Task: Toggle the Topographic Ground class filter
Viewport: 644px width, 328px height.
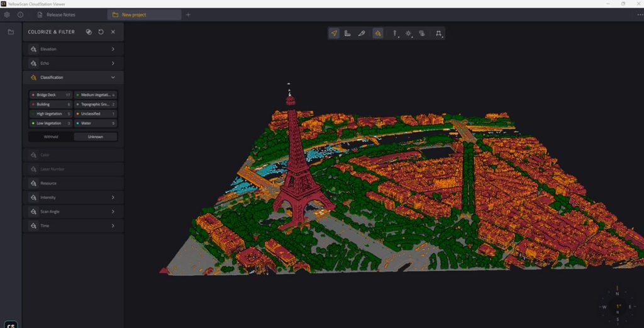Action: click(x=96, y=105)
